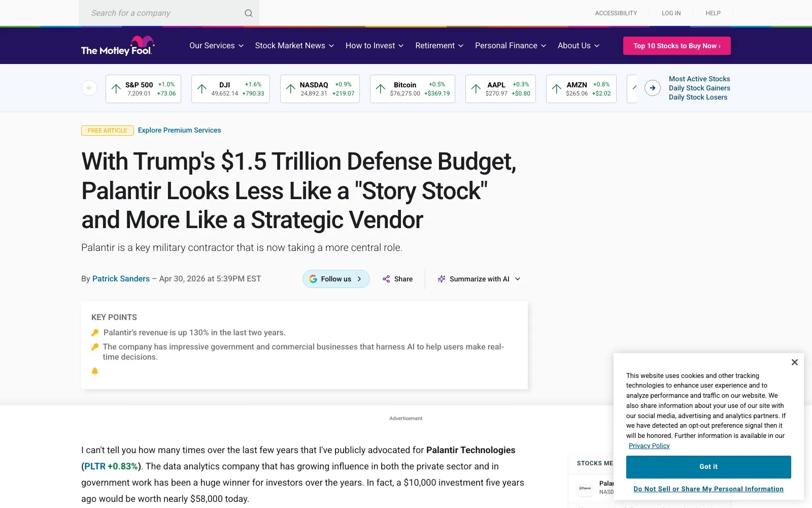Open the Bitcoin ticker card
Image resolution: width=812 pixels, height=508 pixels.
pos(413,89)
